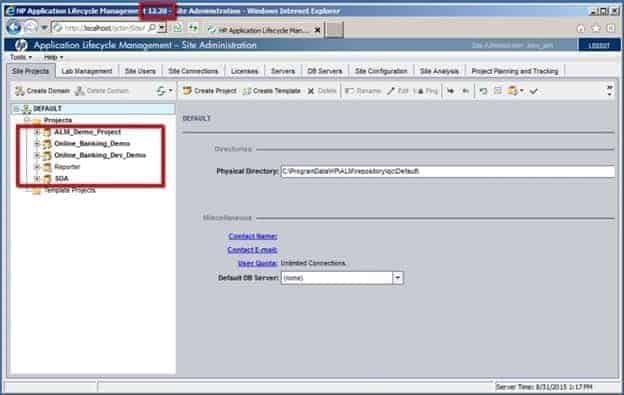Open the Tools menu
Image resolution: width=624 pixels, height=395 pixels.
[x=21, y=57]
